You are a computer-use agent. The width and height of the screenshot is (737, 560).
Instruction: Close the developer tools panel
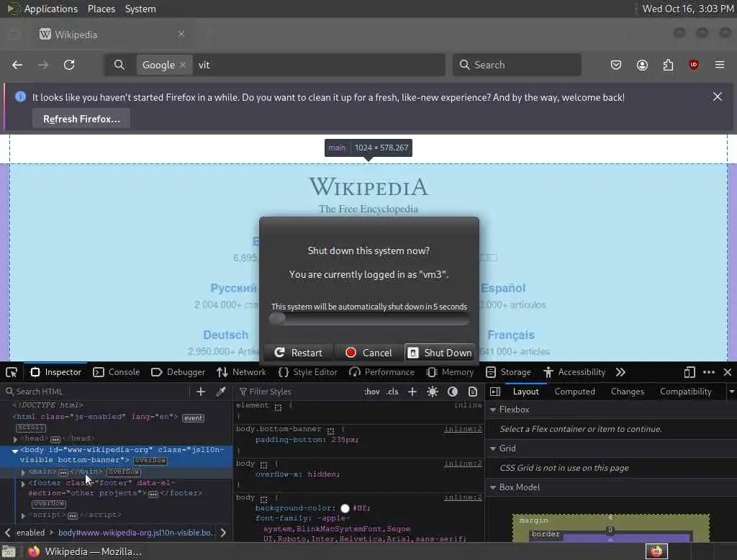[728, 372]
